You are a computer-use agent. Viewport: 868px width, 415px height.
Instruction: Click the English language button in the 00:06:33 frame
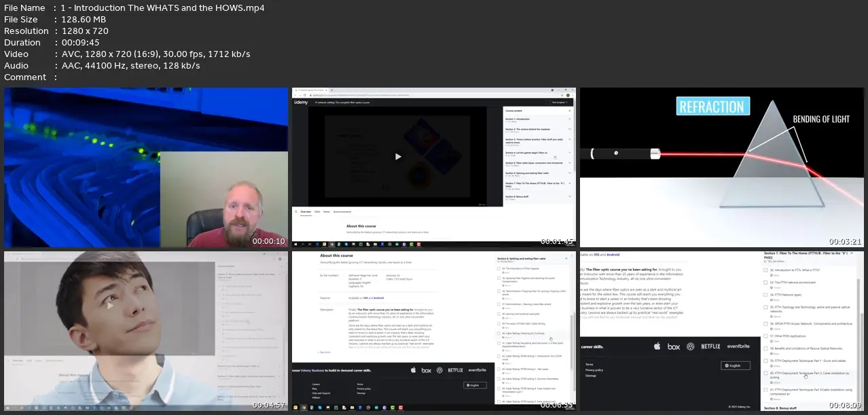(475, 385)
